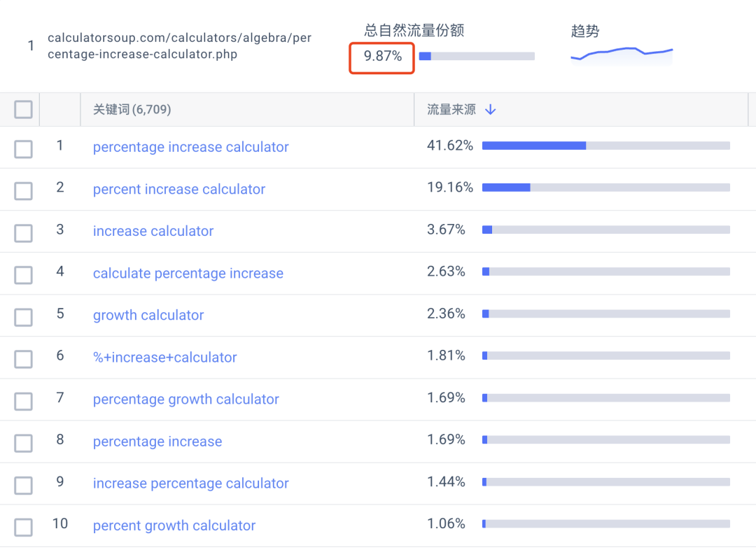Viewport: 756px width, 557px height.
Task: Follow the increase percentage calculator link
Action: (191, 484)
